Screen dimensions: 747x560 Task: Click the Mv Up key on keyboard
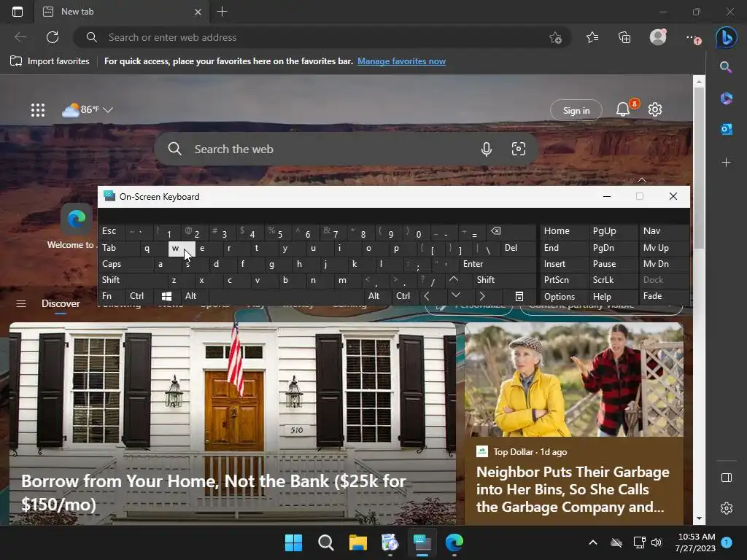click(x=663, y=248)
